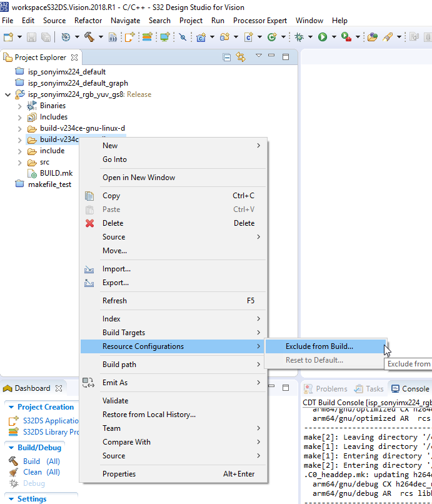Click the New wizard toolbar icon
Screen dimensions: 432x504
(x=8, y=37)
